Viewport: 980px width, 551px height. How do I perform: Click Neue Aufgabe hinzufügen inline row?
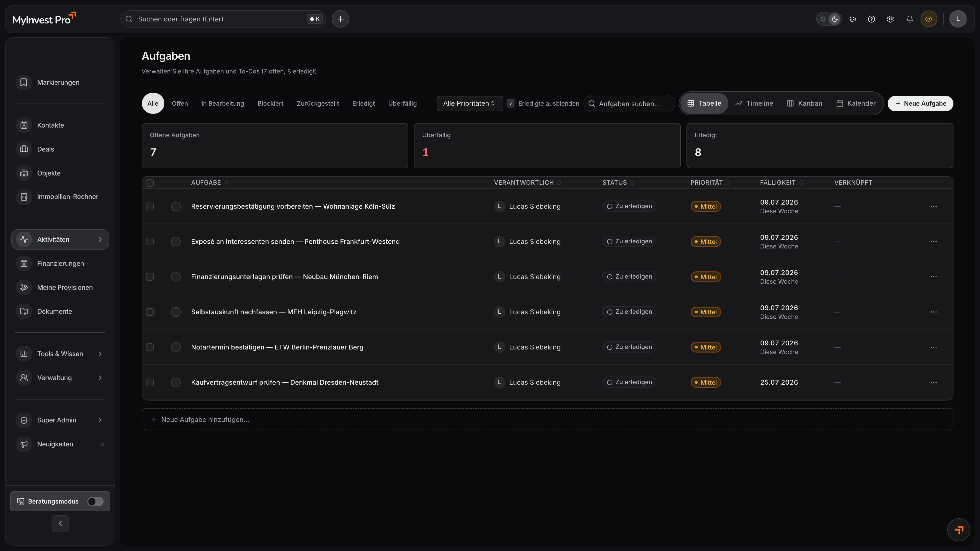(547, 419)
